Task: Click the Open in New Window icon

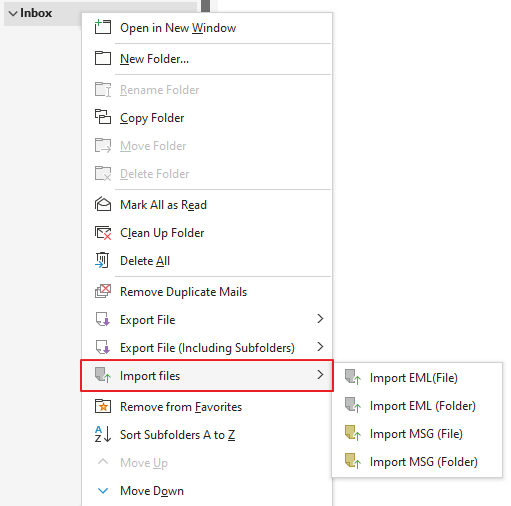Action: tap(103, 27)
